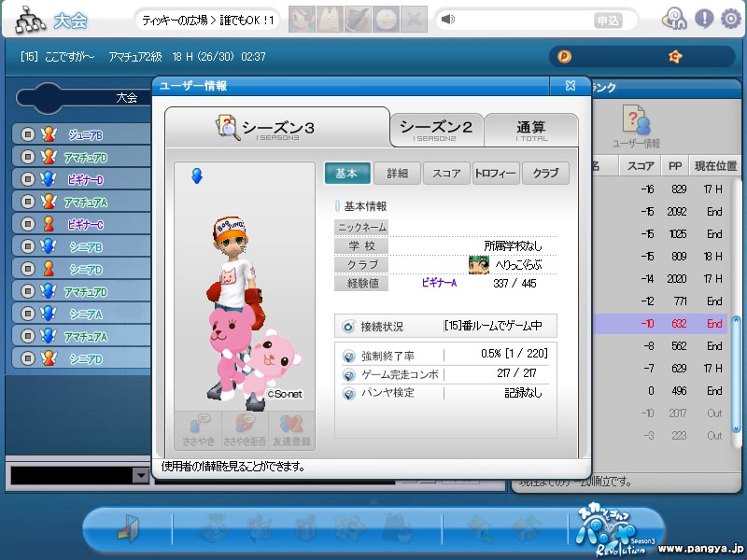Click the player avatar icon next to シニアA
The height and width of the screenshot is (560, 747).
pos(49,314)
